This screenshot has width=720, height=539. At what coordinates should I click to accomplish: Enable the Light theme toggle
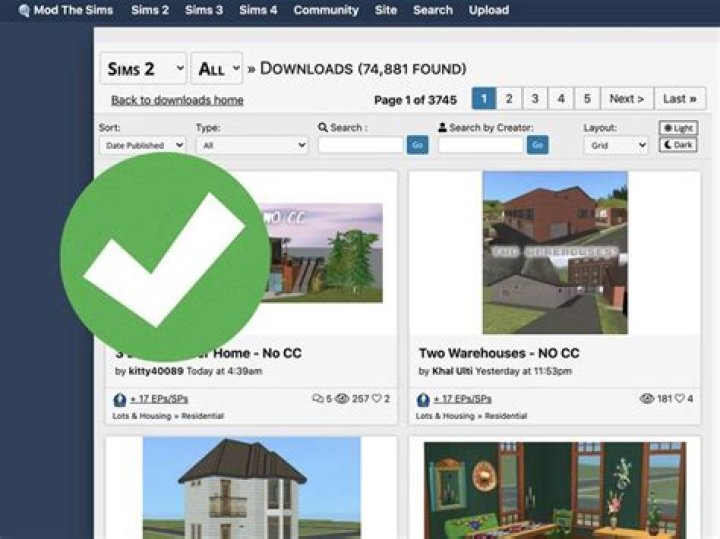pyautogui.click(x=678, y=128)
